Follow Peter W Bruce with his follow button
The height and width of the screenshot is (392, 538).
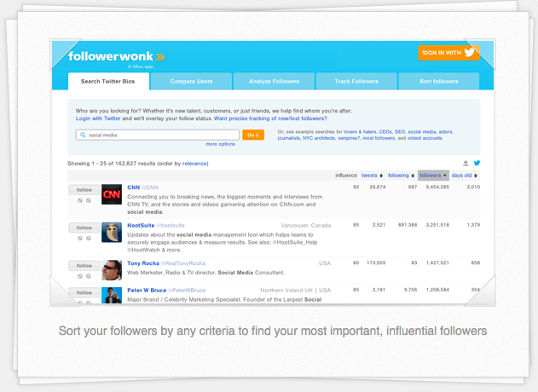[x=84, y=292]
